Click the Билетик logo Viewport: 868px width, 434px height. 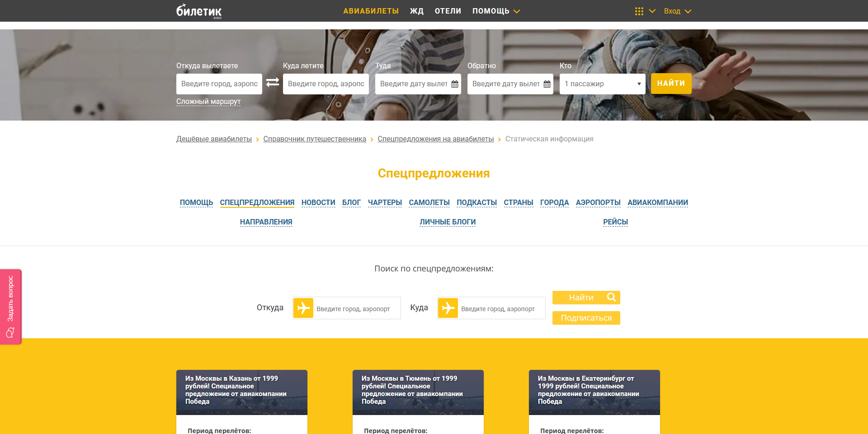tap(199, 11)
